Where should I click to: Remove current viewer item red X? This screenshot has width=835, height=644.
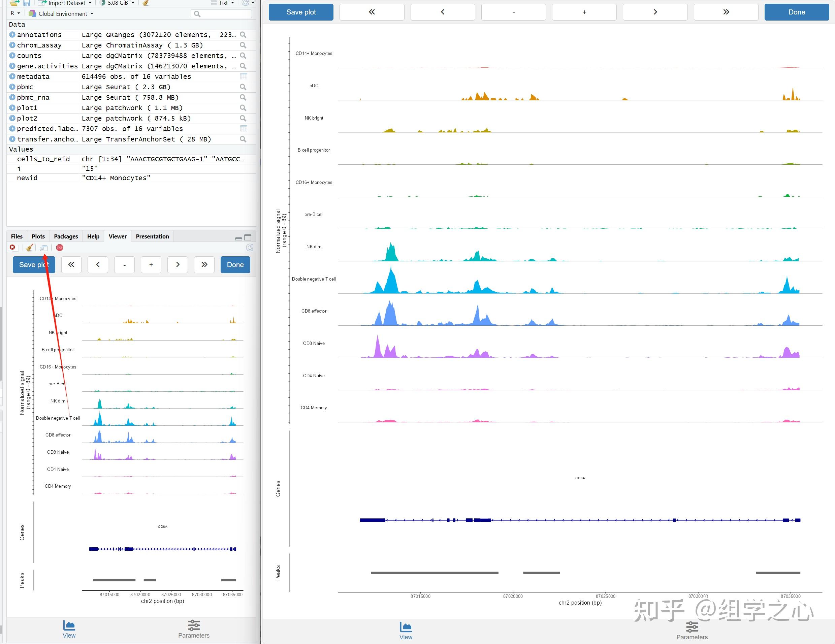(x=12, y=248)
